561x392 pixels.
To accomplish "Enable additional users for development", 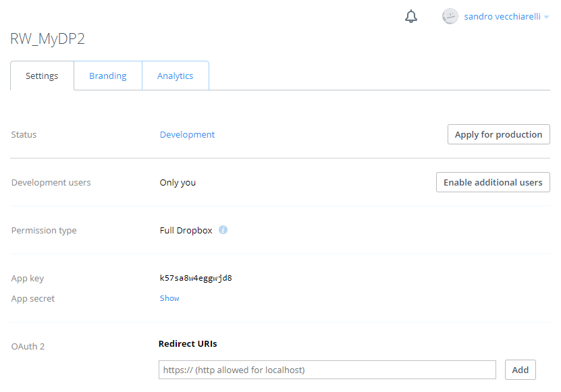I will [493, 182].
